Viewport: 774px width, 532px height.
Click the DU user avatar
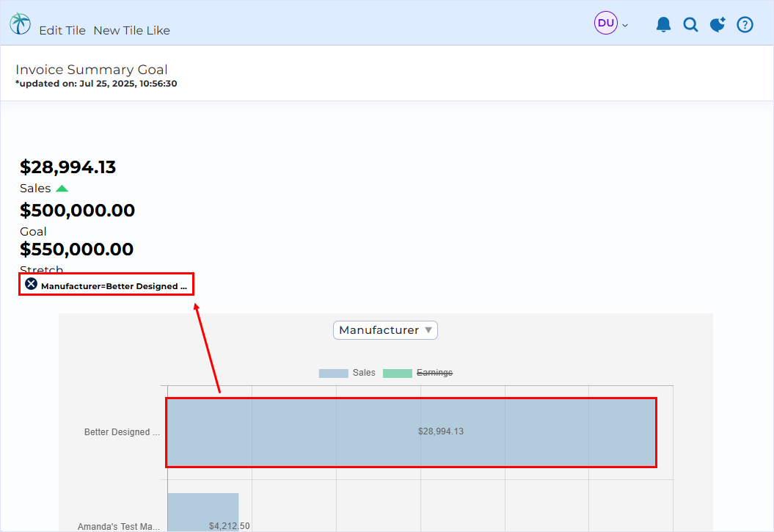[606, 23]
